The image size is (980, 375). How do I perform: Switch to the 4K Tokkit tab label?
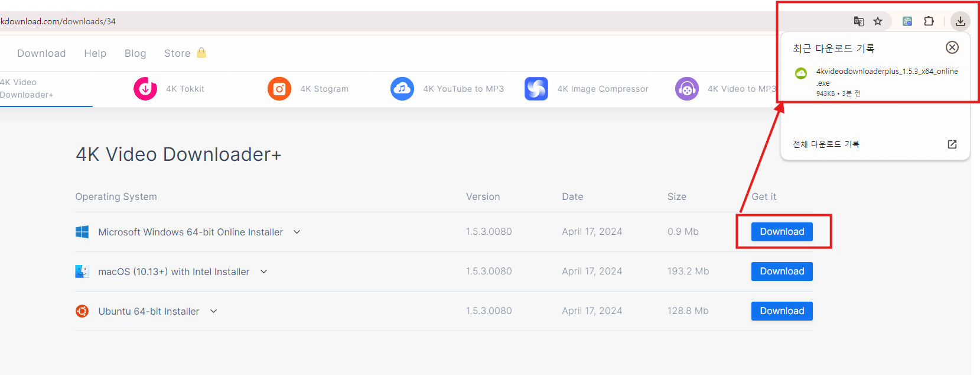[185, 89]
